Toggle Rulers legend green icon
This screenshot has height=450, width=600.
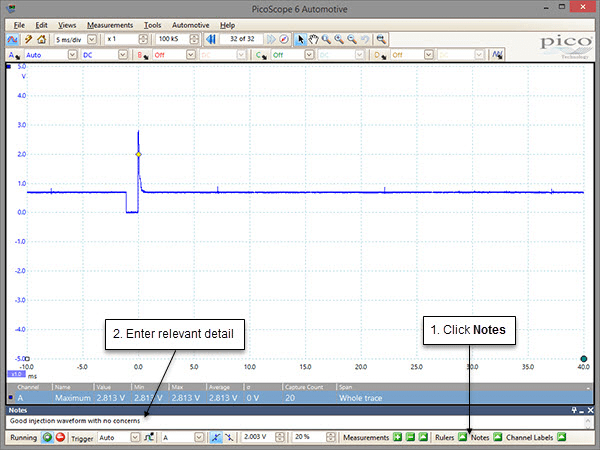[462, 437]
